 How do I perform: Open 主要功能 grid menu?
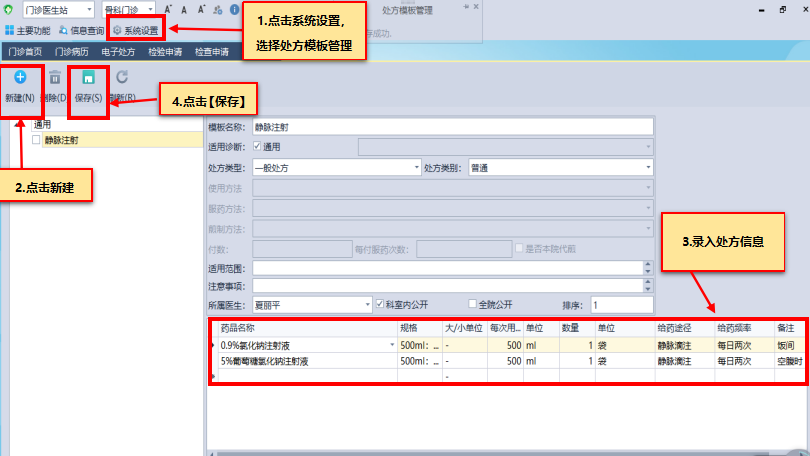click(x=28, y=30)
